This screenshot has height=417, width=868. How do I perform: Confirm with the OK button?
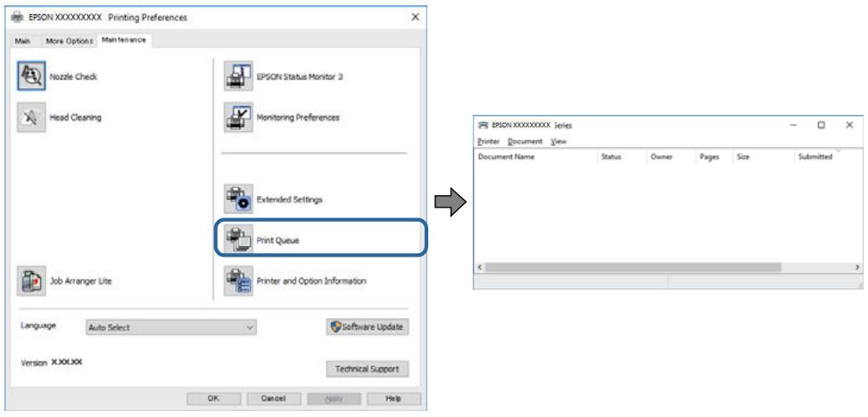point(214,398)
